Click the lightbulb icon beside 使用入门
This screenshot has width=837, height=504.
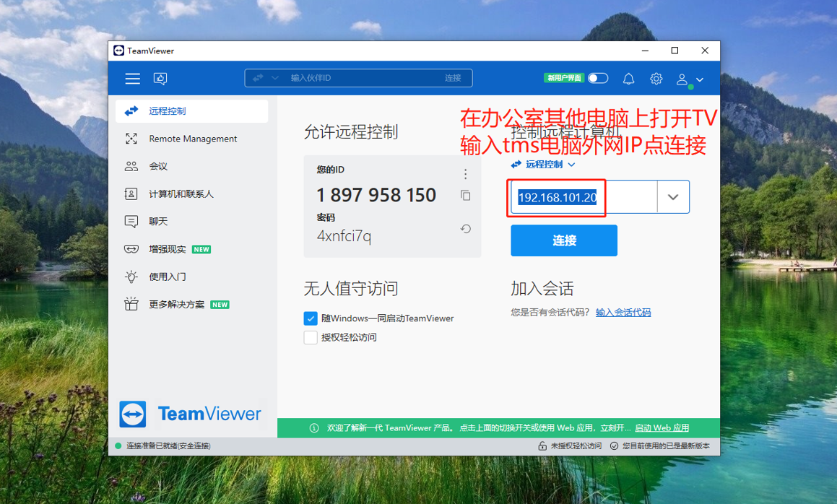(131, 277)
